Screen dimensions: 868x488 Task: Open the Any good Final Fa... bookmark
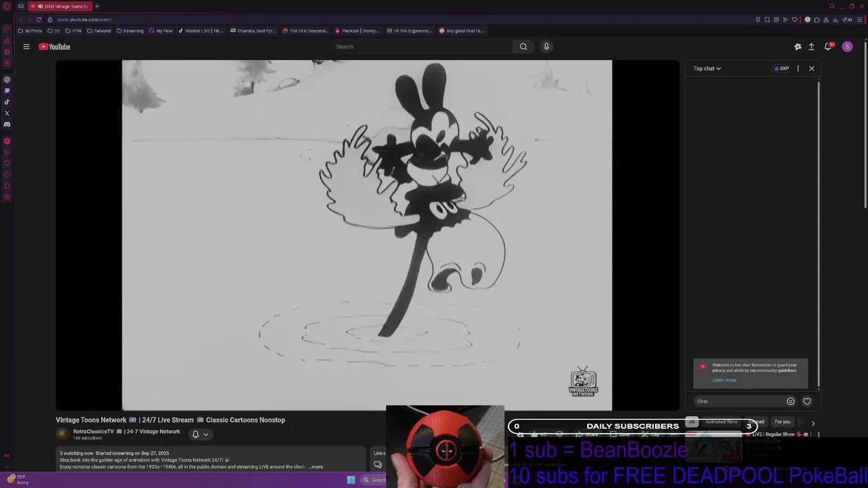coord(462,30)
